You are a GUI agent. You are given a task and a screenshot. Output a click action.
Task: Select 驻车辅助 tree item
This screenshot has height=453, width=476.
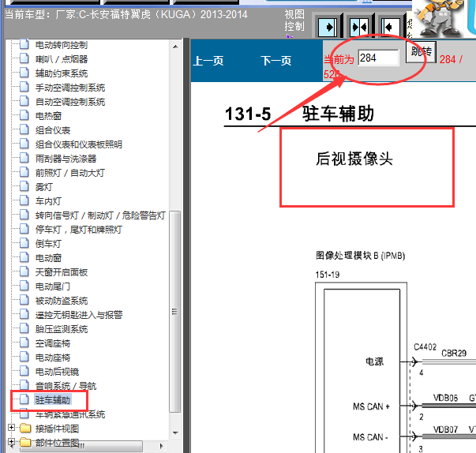[53, 400]
